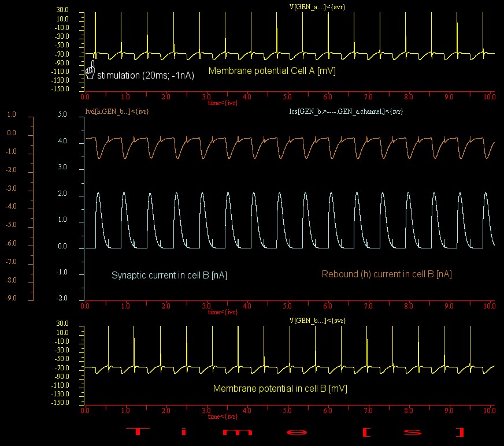Click the hand pointer stimulation icon
This screenshot has height=446, width=504.
[90, 70]
